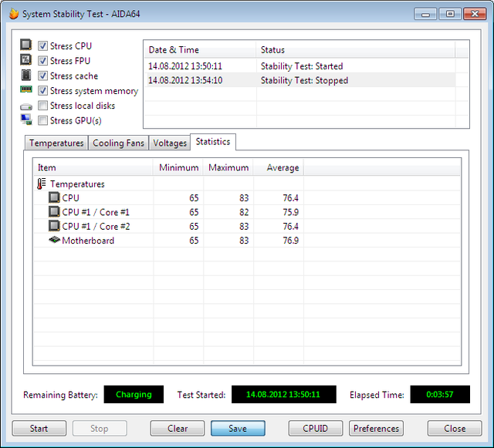Select the Voltages tab
The image size is (494, 448).
coord(170,143)
